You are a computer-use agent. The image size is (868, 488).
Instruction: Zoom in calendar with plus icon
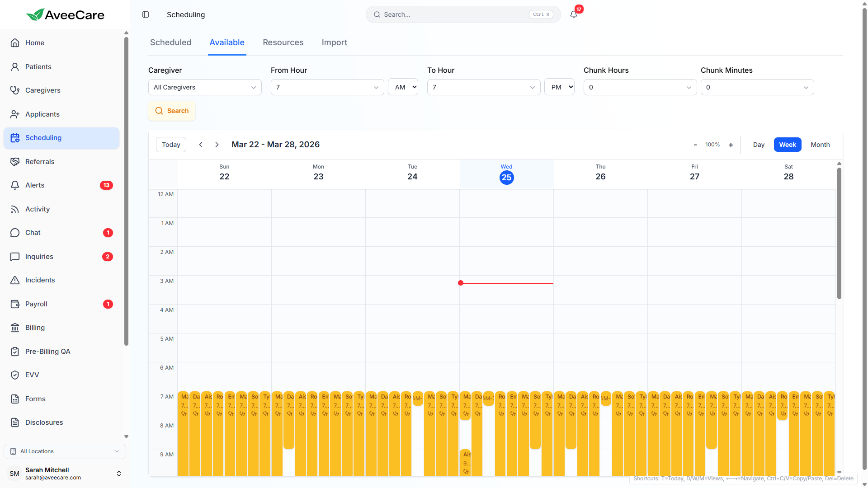(731, 145)
